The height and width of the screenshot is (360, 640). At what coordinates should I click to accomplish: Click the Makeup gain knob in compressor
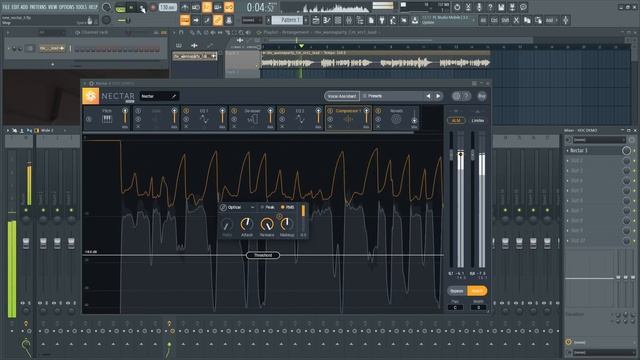[x=287, y=224]
